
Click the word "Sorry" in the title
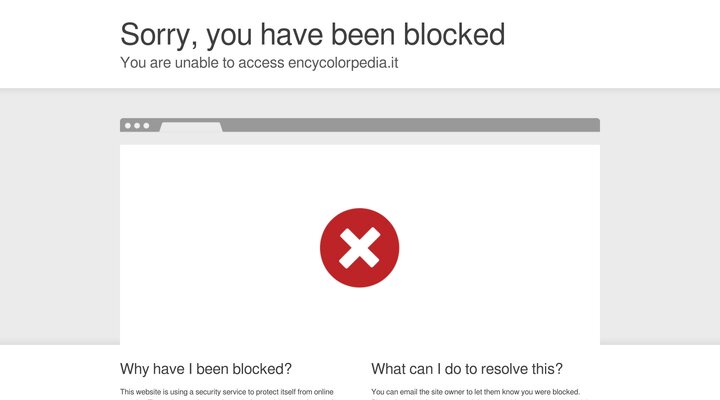(156, 34)
